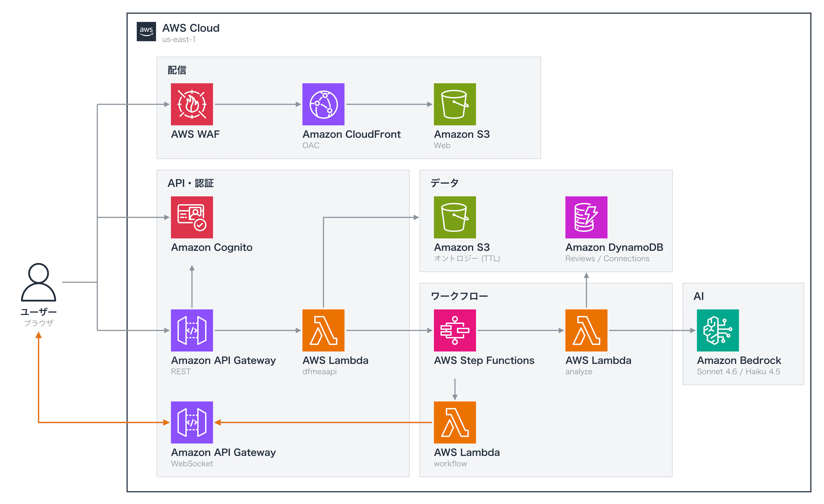Image resolution: width=824 pixels, height=504 pixels.
Task: Click "Amazon API Gateway" label above REST
Action: coord(223,360)
